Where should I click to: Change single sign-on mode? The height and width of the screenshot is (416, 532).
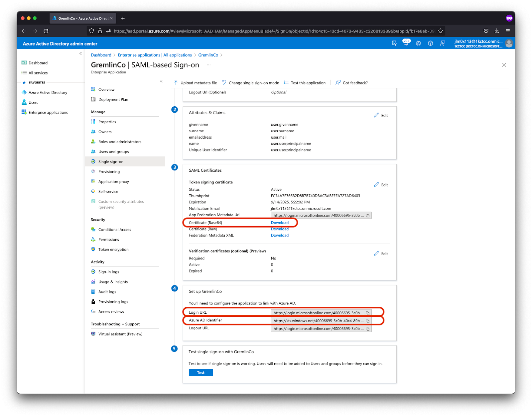click(x=250, y=83)
